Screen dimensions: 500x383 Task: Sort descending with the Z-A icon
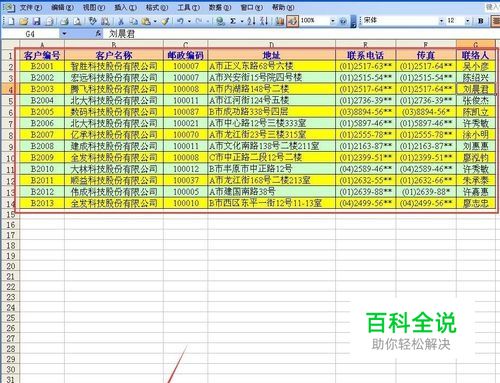264,21
